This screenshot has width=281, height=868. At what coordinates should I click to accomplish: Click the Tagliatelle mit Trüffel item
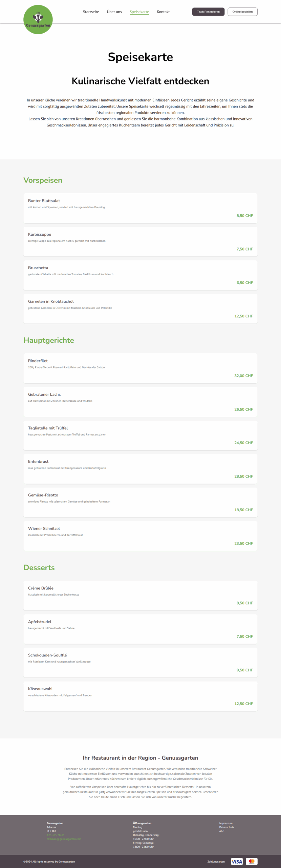click(140, 435)
